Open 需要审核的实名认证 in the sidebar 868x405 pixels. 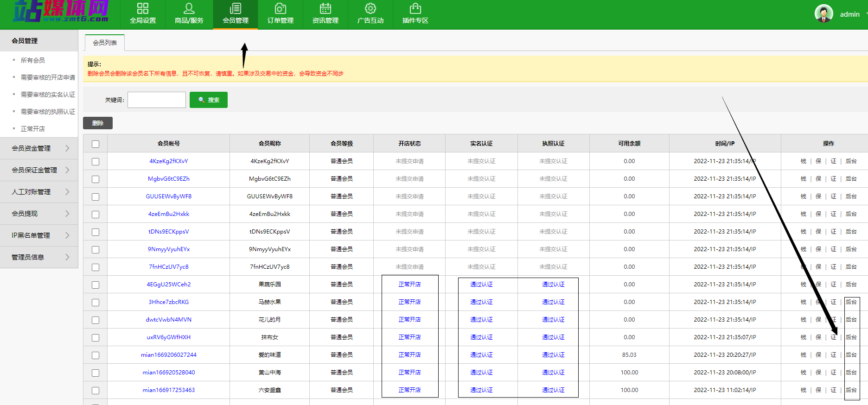tap(48, 95)
